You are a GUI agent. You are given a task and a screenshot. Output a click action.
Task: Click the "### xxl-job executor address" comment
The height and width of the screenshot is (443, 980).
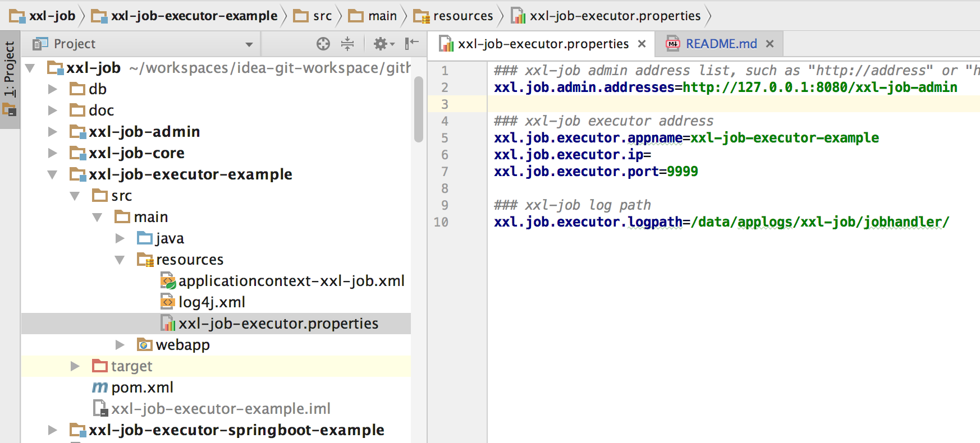(603, 121)
